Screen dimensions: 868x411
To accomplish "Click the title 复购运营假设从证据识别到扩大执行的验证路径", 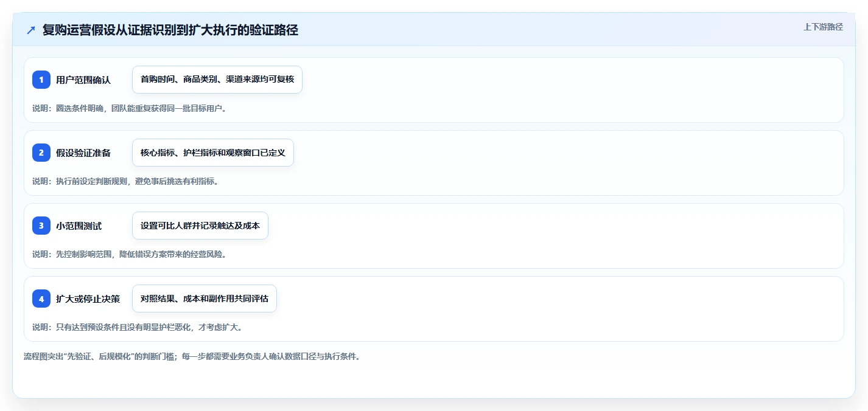I will [x=170, y=30].
